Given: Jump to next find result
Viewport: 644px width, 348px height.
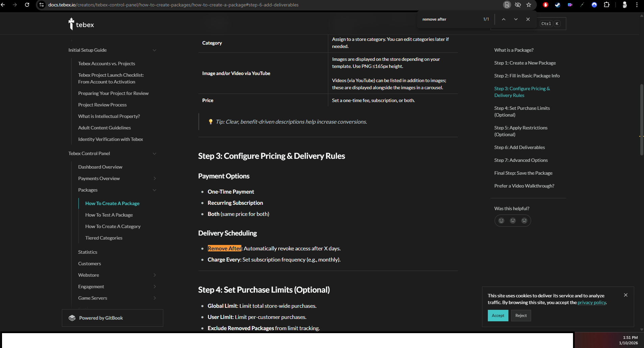Looking at the screenshot, I should [516, 19].
